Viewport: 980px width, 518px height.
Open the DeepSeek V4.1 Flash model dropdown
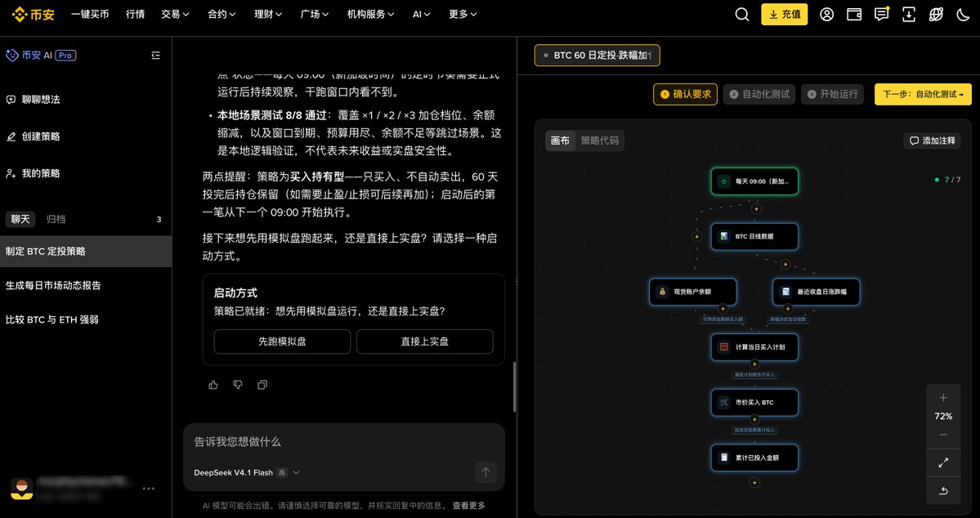click(247, 472)
